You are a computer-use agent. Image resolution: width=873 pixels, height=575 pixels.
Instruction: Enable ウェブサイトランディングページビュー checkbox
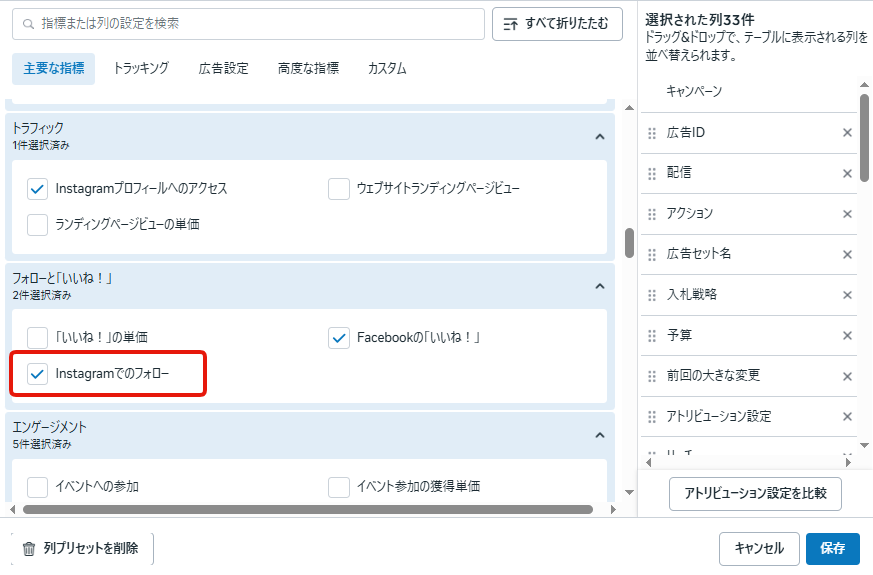(339, 188)
